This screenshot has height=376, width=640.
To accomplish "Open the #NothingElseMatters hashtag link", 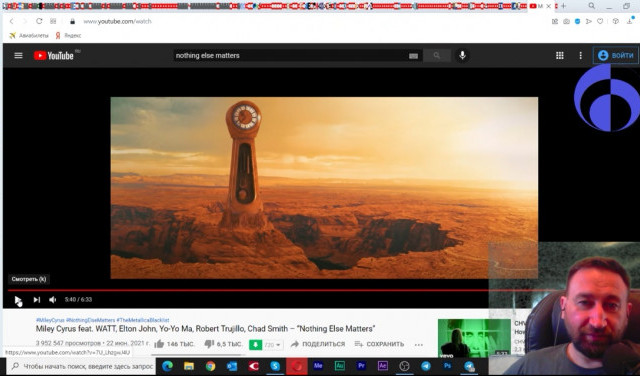I will pyautogui.click(x=91, y=320).
